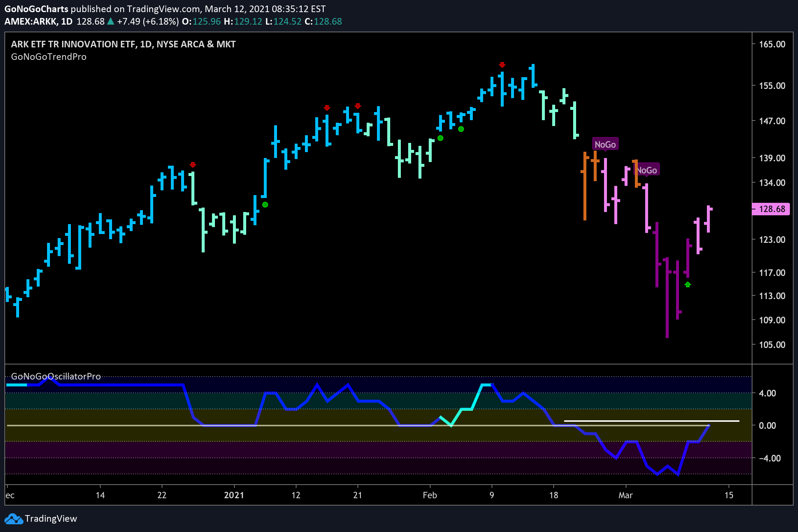Click the H:129.12 high value
The width and height of the screenshot is (798, 532).
(x=243, y=22)
